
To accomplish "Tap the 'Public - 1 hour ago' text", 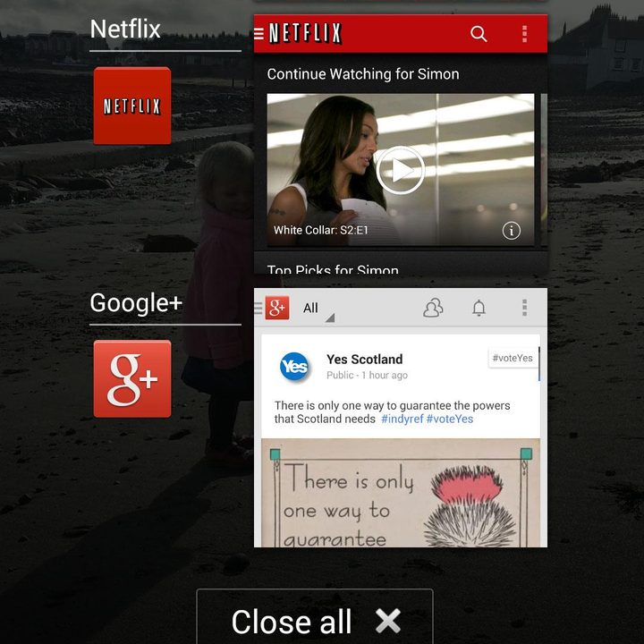I will point(368,376).
